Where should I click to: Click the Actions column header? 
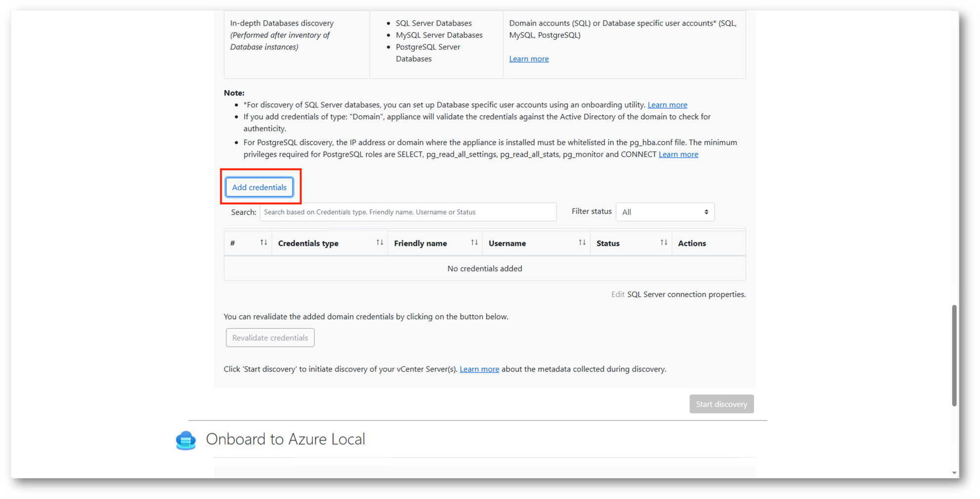point(691,243)
